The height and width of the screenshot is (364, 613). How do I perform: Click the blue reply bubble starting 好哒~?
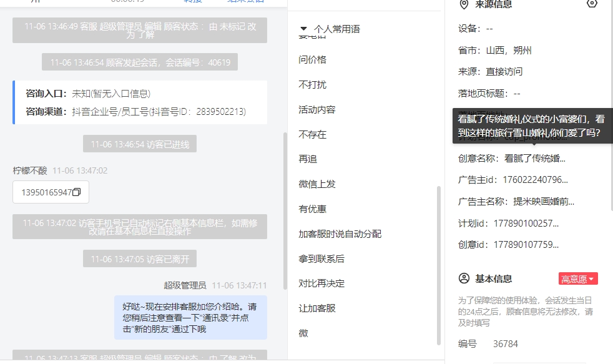(x=191, y=317)
